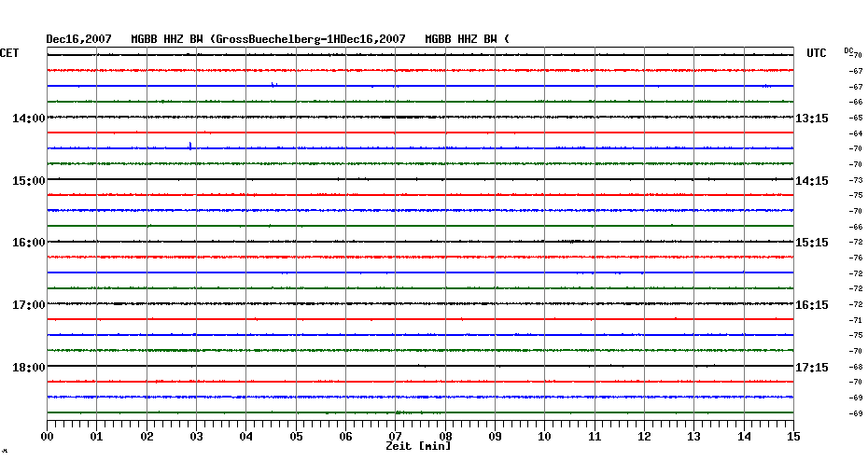Screen dimensions: 868x461
Task: Select the 18:00 CET row label
Action: click(29, 368)
